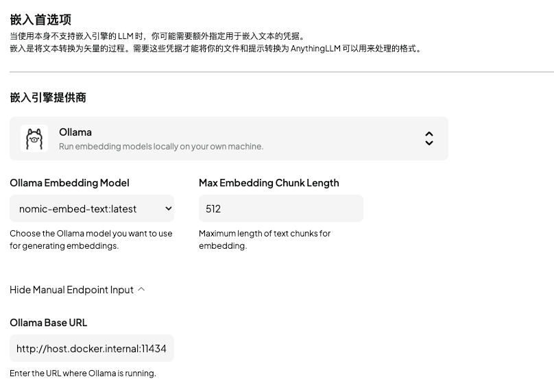Click the "Ollama Embedding Model" label
554x392 pixels.
point(69,183)
